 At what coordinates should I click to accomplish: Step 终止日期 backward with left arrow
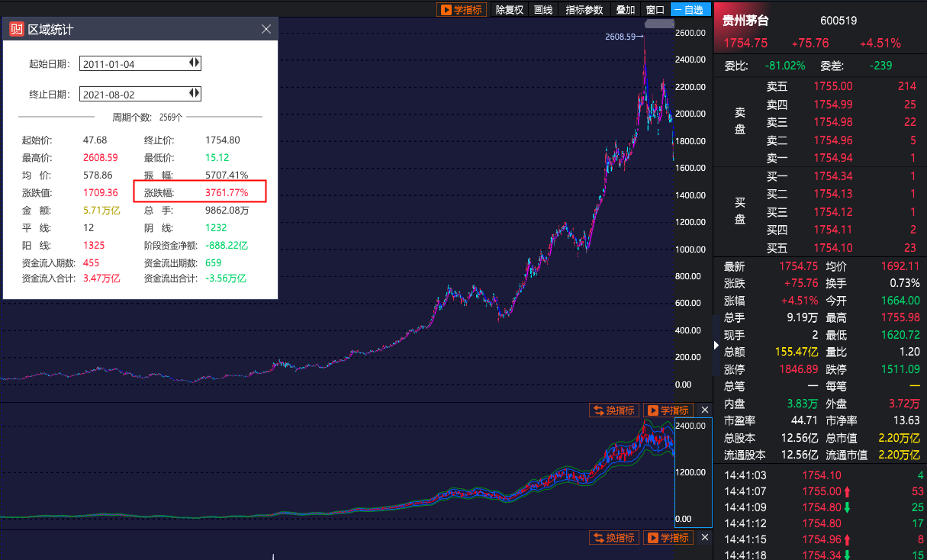(x=192, y=93)
